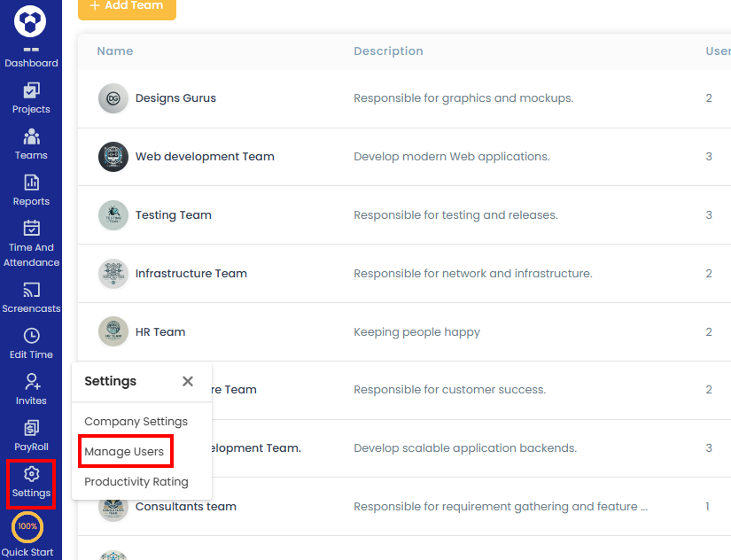Viewport: 731px width, 560px height.
Task: Open Company Settings
Action: (x=136, y=421)
